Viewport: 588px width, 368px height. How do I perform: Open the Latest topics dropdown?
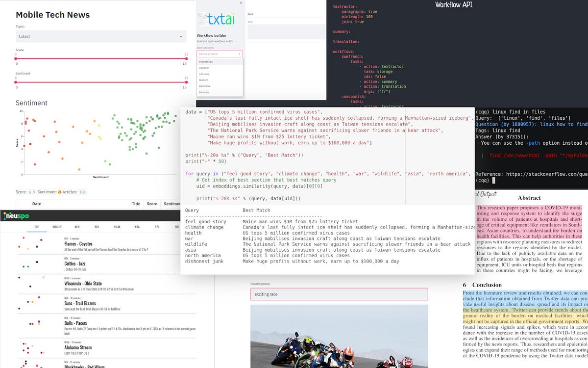pyautogui.click(x=100, y=36)
